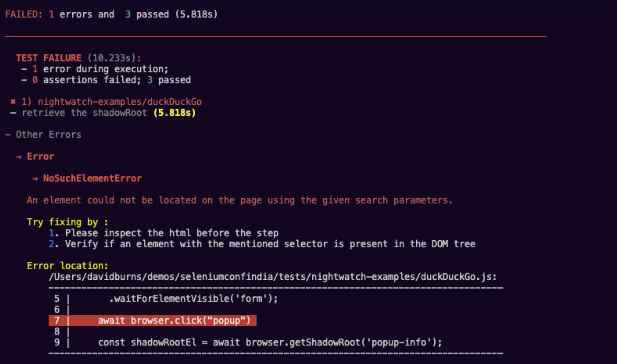
Task: Click the FAILED summary text
Action: click(x=111, y=14)
